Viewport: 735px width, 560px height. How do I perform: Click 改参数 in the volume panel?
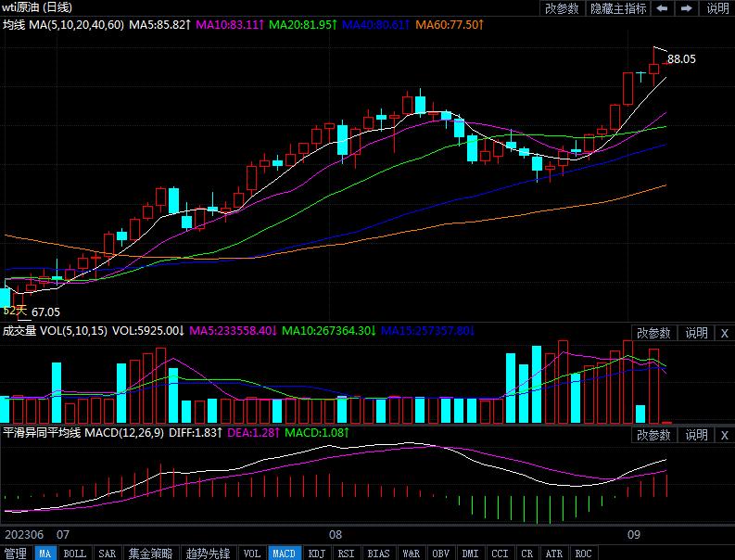[653, 333]
